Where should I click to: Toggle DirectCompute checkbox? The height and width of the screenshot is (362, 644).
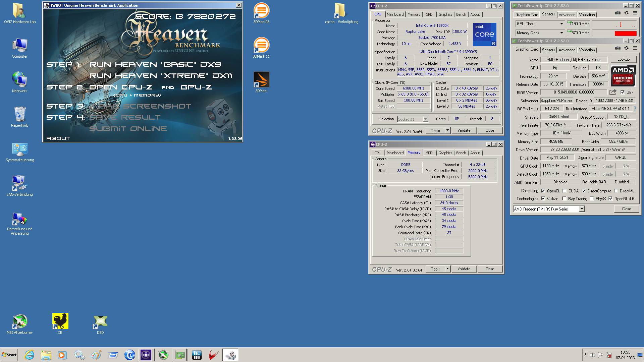click(584, 191)
